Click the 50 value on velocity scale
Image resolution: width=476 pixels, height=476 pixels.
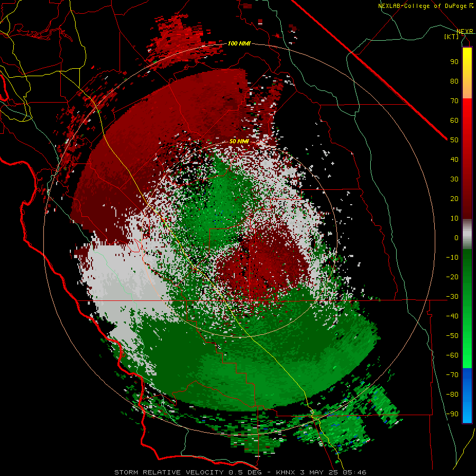point(454,140)
